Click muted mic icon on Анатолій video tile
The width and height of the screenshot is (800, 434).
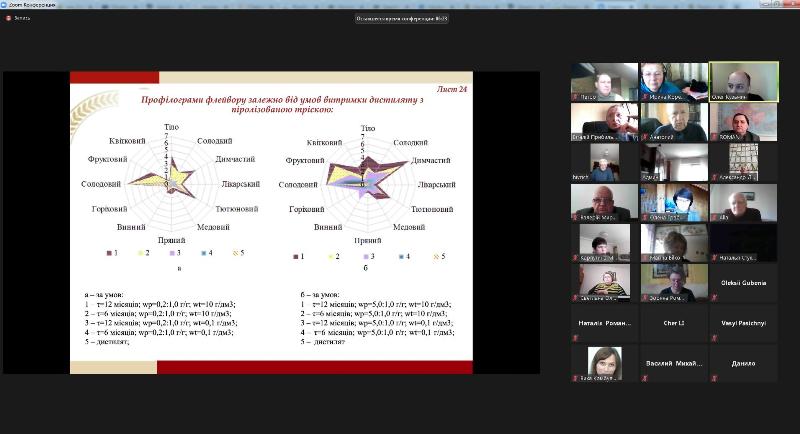pos(645,137)
